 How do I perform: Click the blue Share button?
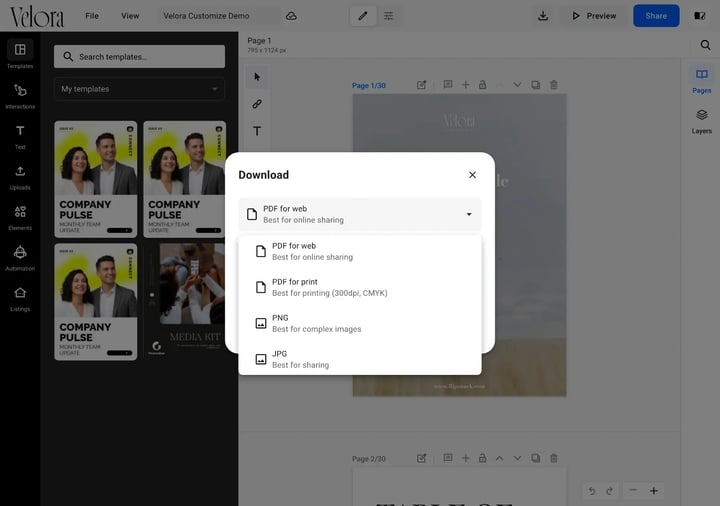click(x=656, y=16)
